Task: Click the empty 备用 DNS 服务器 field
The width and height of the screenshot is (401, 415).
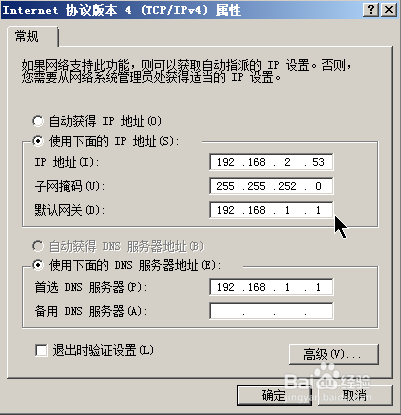Action: [271, 311]
